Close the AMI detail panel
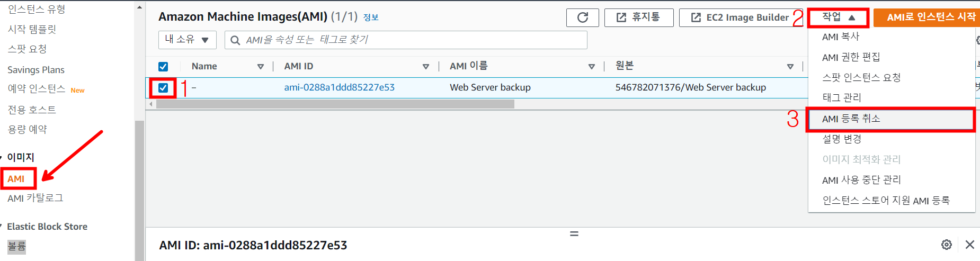The image size is (980, 261). 970,245
